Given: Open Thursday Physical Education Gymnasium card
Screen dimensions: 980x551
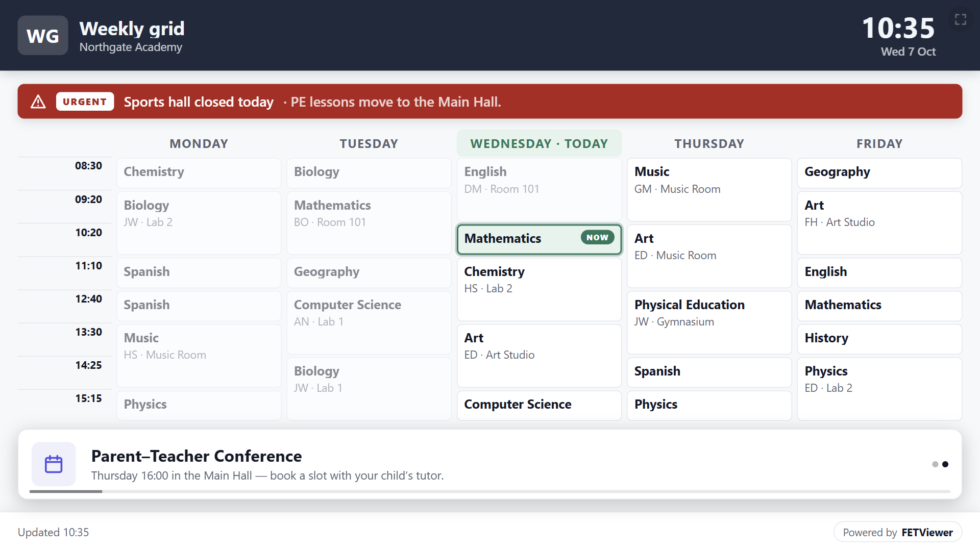Looking at the screenshot, I should tap(709, 322).
